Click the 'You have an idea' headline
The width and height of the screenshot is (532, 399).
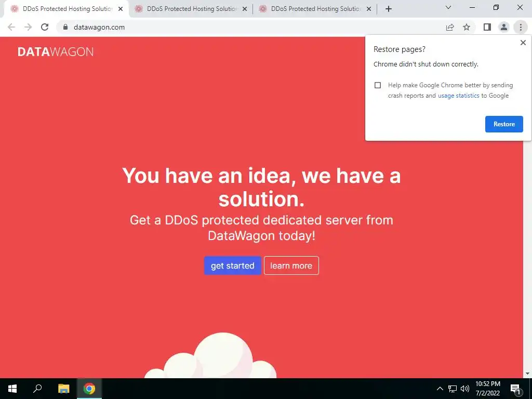(261, 187)
